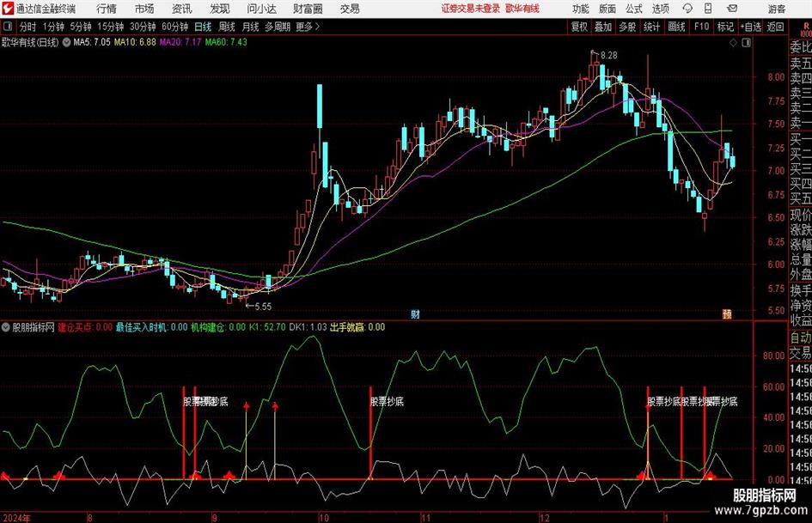The width and height of the screenshot is (812, 523).
Task: Open the 版面 menu
Action: click(607, 9)
